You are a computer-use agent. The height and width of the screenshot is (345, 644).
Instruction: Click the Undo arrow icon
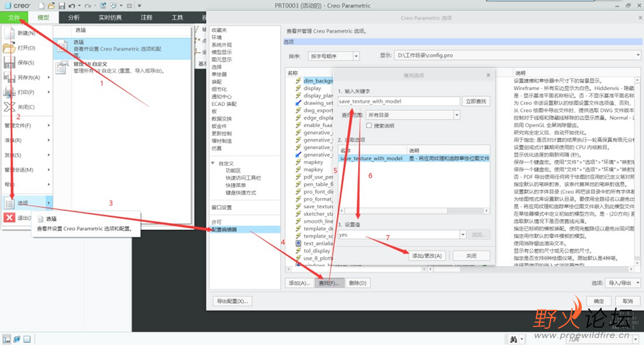click(x=72, y=6)
